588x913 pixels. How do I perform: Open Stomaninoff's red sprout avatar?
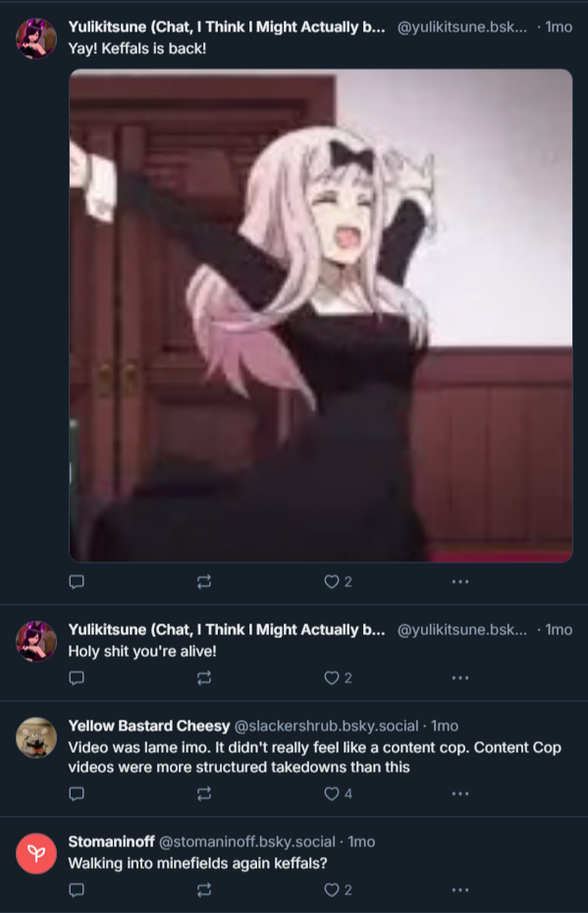pos(36,854)
